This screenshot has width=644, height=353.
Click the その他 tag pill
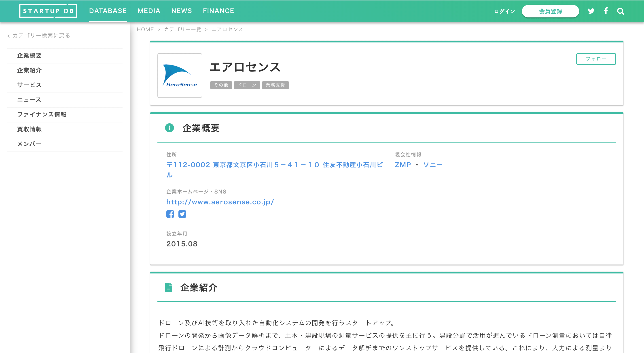[221, 85]
